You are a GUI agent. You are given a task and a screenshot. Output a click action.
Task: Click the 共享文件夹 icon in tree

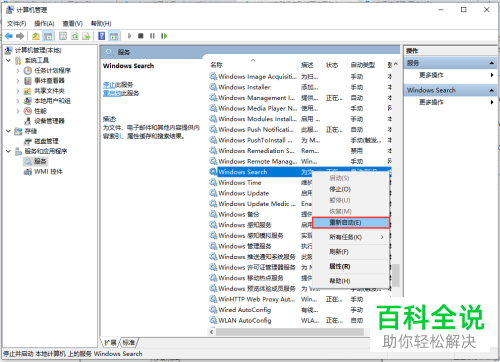pyautogui.click(x=28, y=91)
